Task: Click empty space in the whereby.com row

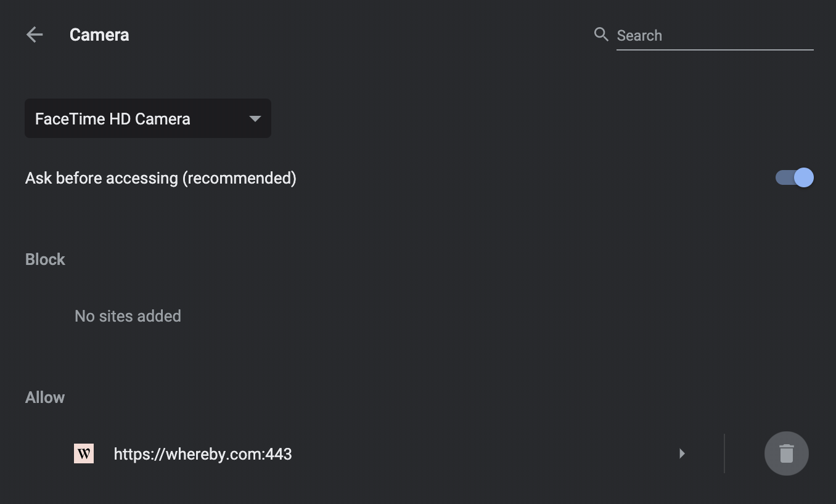Action: 481,454
